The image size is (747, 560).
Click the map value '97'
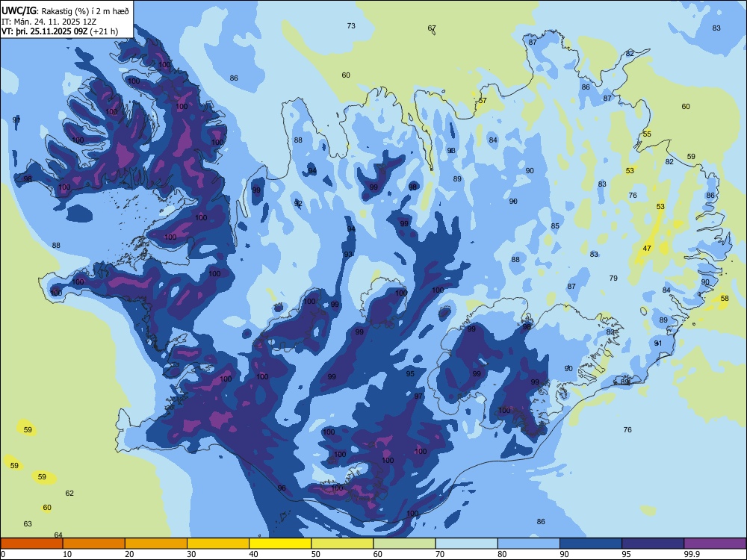(418, 396)
